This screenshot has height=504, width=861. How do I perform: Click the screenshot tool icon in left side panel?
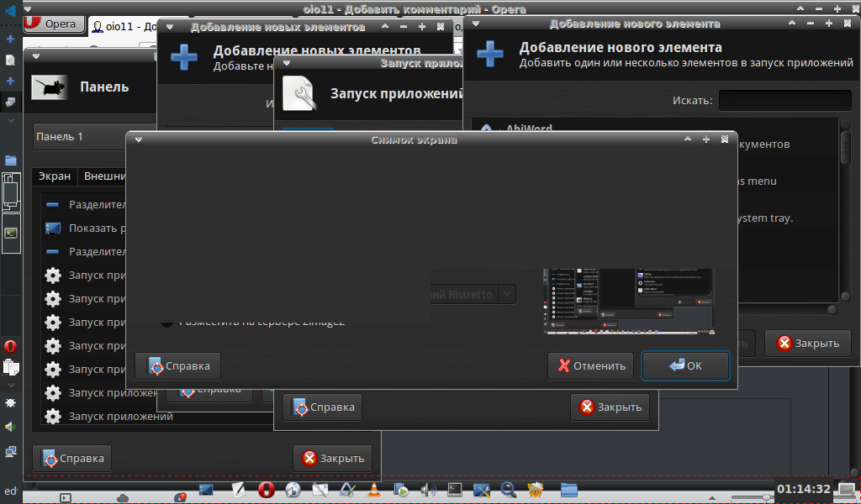10,102
